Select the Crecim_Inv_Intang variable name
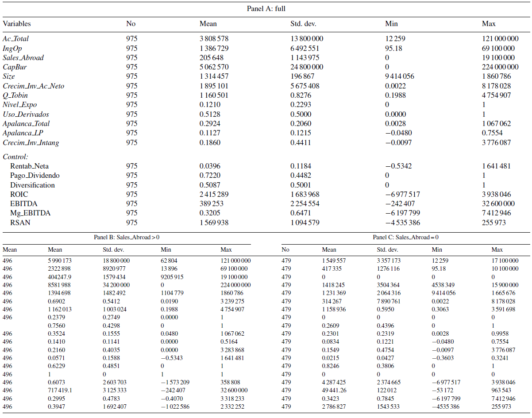Image resolution: width=532 pixels, height=418 pixels. (x=31, y=142)
